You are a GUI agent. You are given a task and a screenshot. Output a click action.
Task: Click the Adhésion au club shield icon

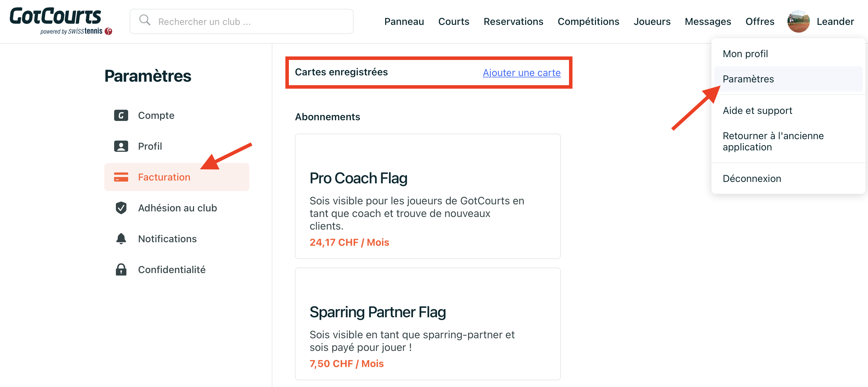pyautogui.click(x=121, y=208)
